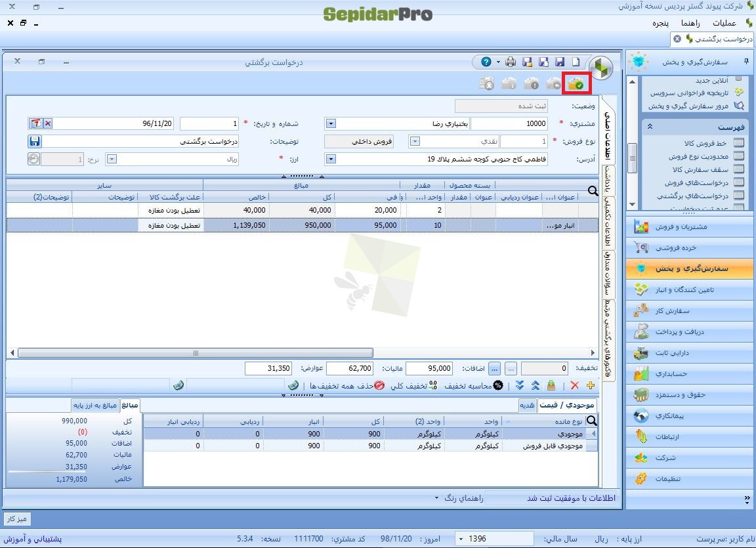
Task: Select the اطلاعات تکمیلی vertical tab
Action: 609,222
